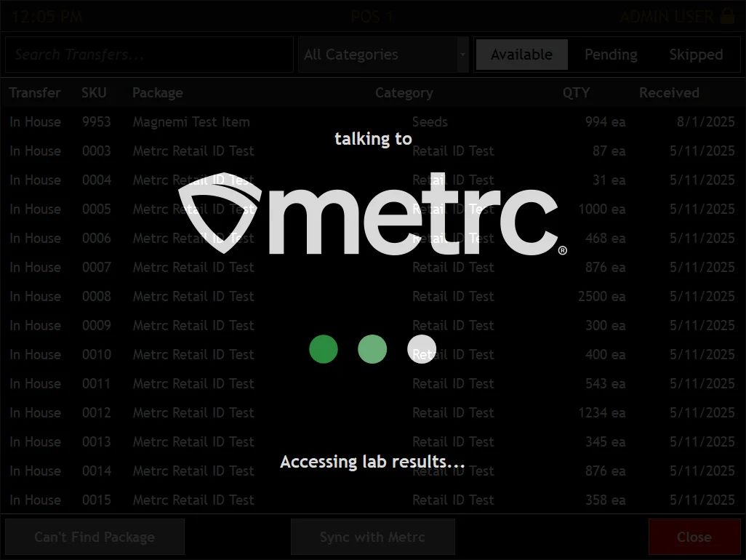The width and height of the screenshot is (746, 560).
Task: Click the SKU column header
Action: [x=94, y=93]
